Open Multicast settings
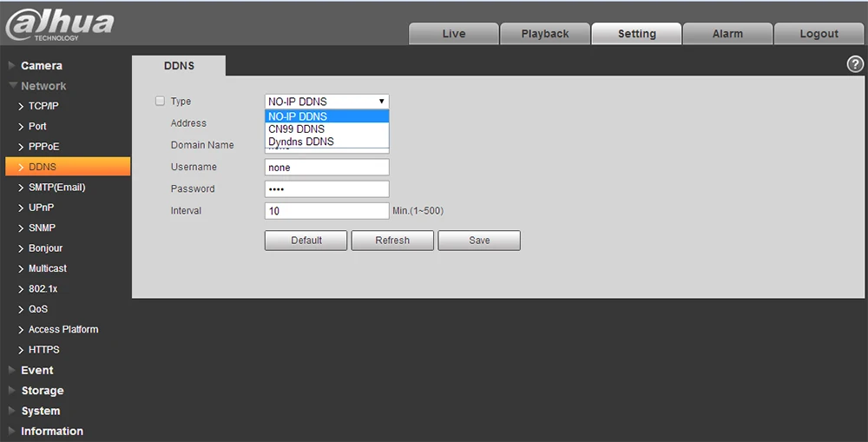868x442 pixels. point(47,268)
